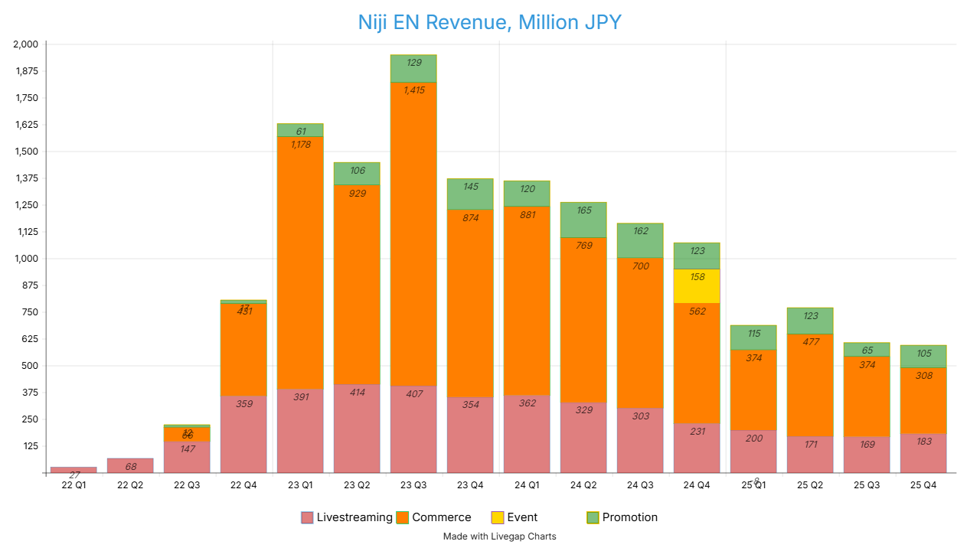Viewport: 980px width, 551px height.
Task: Select the 25 Q4 Commerce segment showing 308
Action: (923, 401)
